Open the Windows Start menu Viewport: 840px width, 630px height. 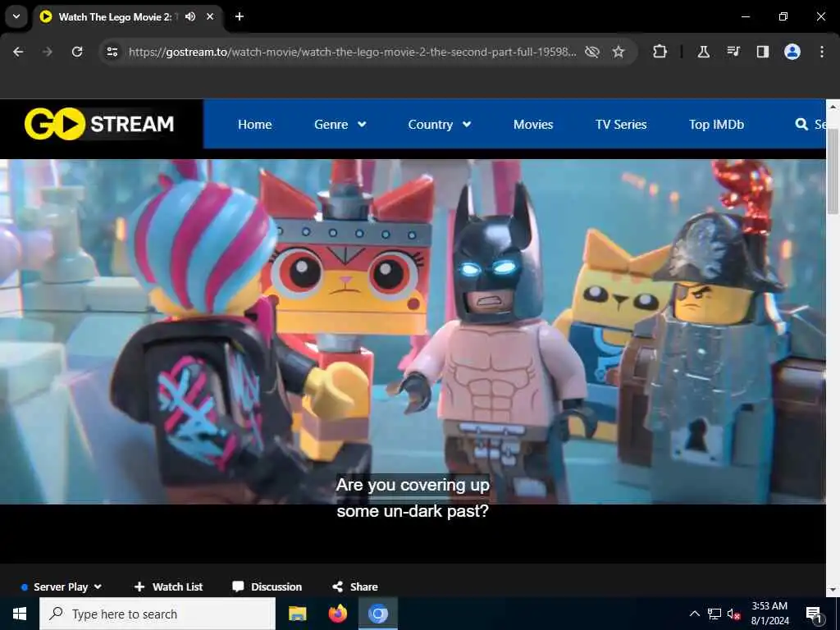click(20, 614)
